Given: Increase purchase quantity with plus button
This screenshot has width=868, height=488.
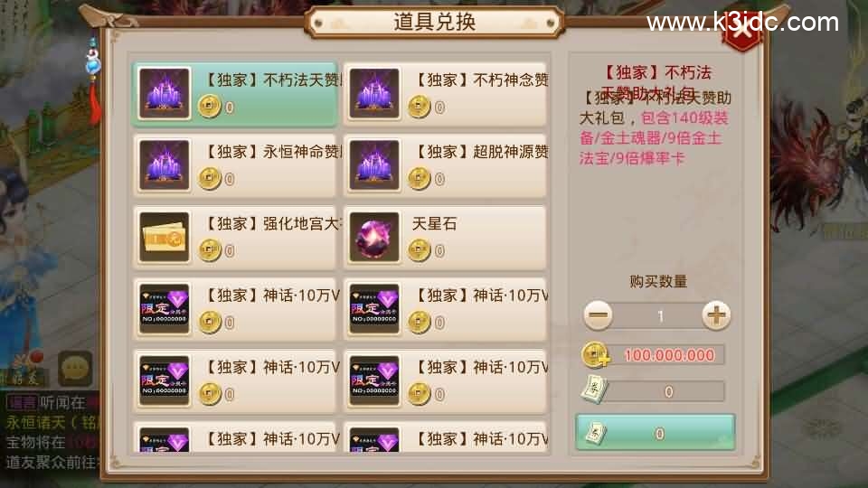Looking at the screenshot, I should (716, 315).
